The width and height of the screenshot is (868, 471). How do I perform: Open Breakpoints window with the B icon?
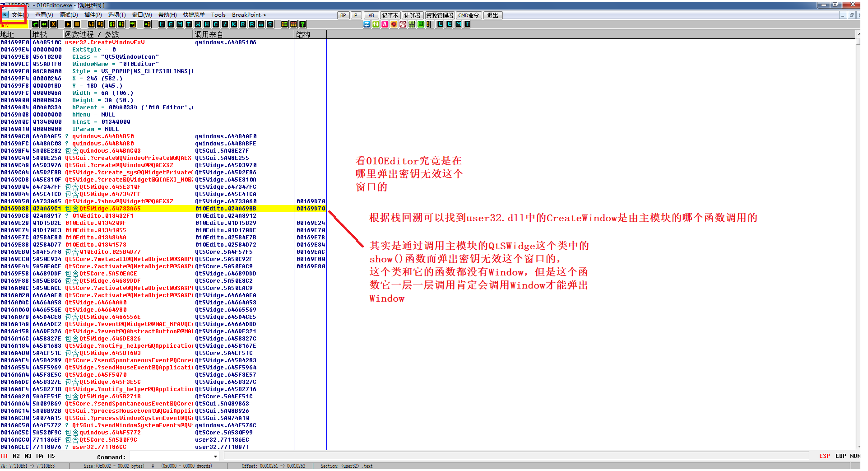[243, 24]
